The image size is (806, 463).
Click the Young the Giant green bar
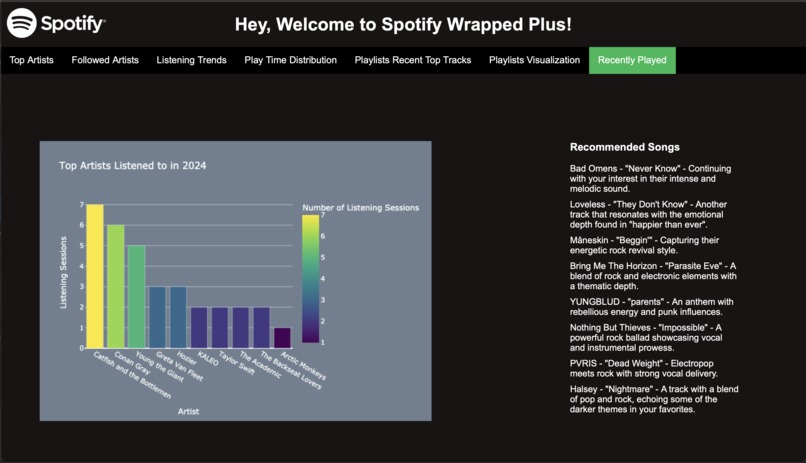pos(137,297)
